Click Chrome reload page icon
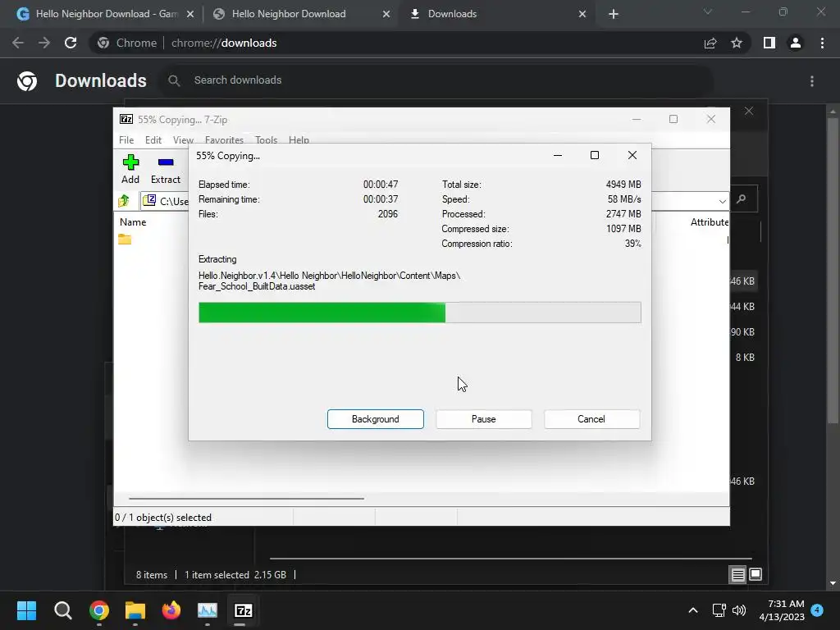This screenshot has height=630, width=840. pos(71,43)
